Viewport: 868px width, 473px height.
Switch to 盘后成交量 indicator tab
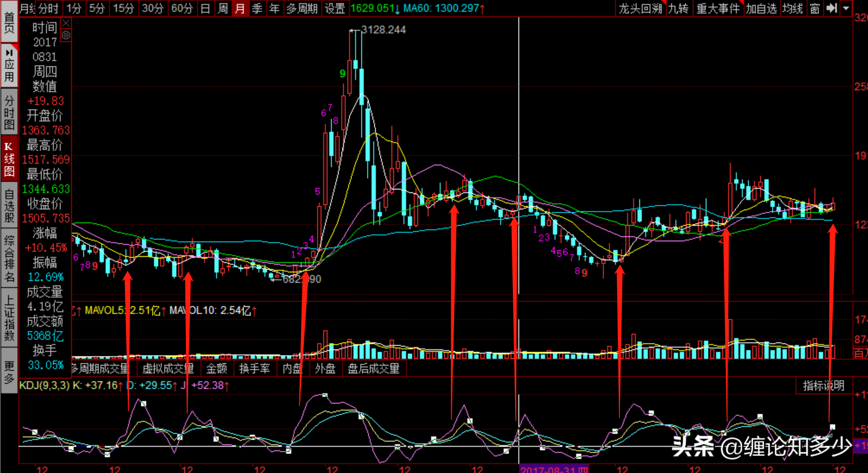pyautogui.click(x=374, y=368)
